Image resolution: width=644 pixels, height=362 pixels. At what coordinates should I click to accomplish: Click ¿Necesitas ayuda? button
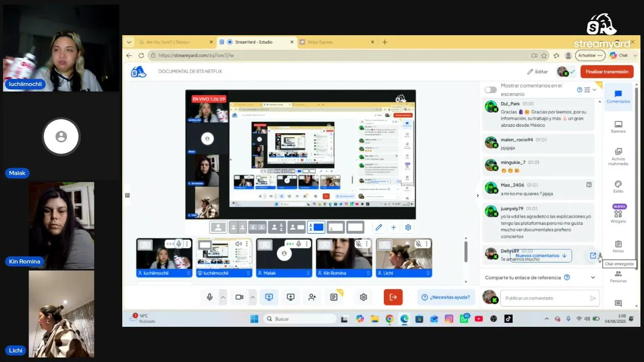446,297
